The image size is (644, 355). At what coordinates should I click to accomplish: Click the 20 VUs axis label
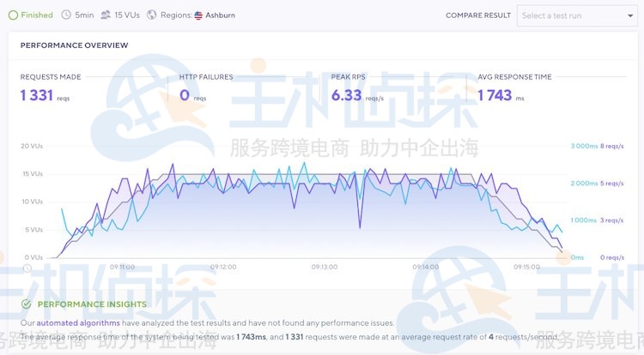(32, 146)
